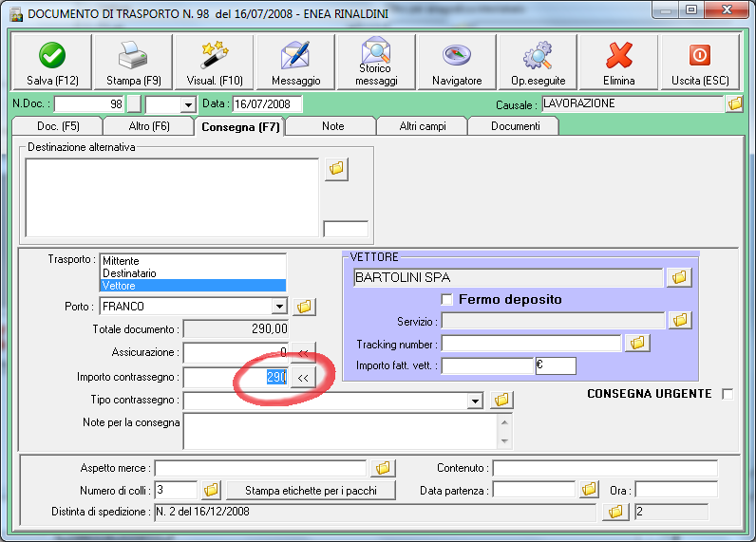Open the Altri campi tab

423,126
